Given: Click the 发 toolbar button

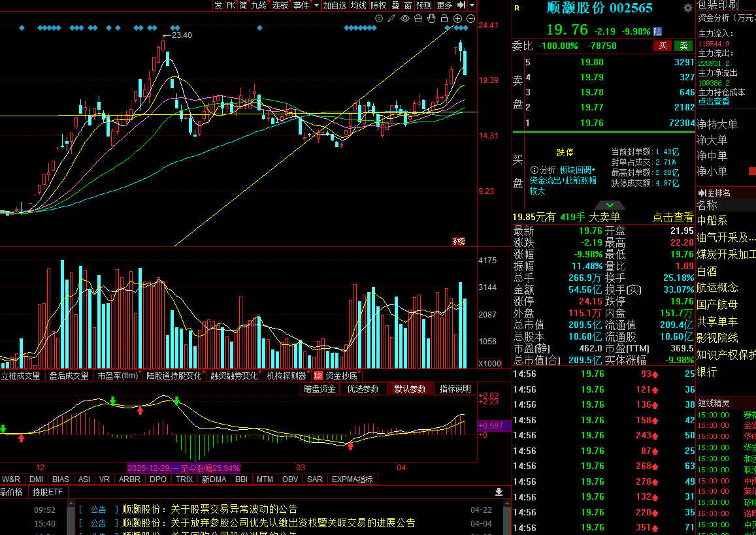Looking at the screenshot, I should [218, 5].
